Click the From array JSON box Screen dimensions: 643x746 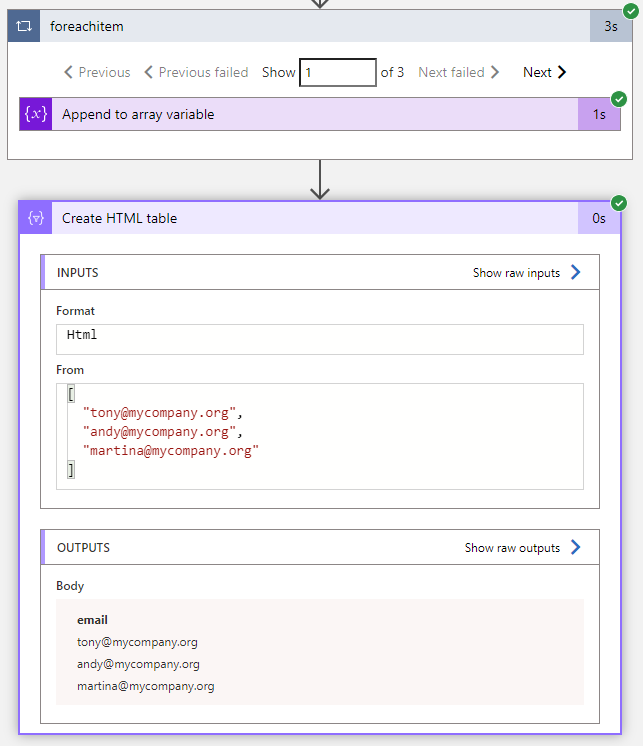(x=319, y=436)
